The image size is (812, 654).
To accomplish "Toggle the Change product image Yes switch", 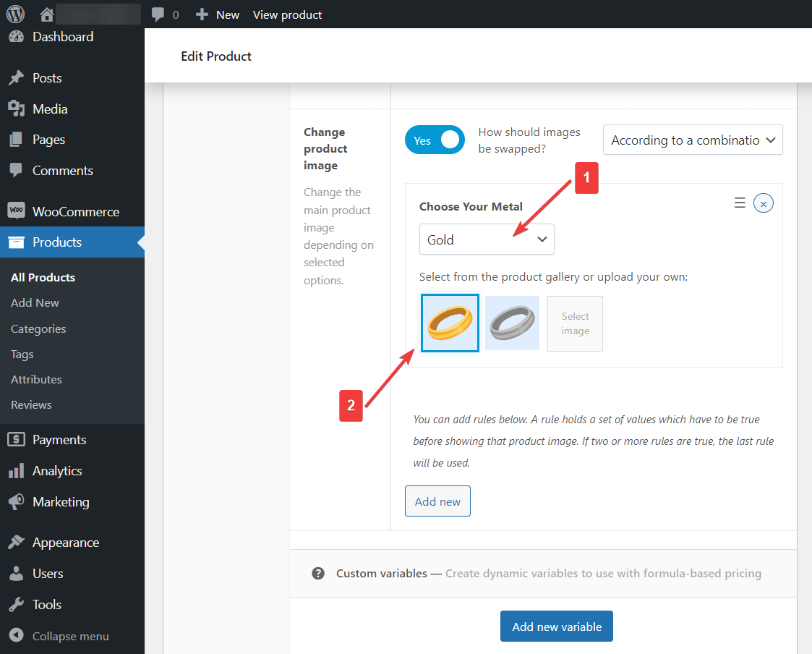I will click(435, 140).
